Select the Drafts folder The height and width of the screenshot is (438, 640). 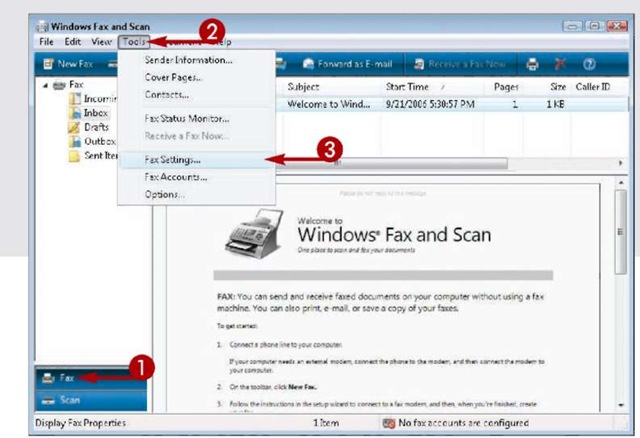pos(96,127)
